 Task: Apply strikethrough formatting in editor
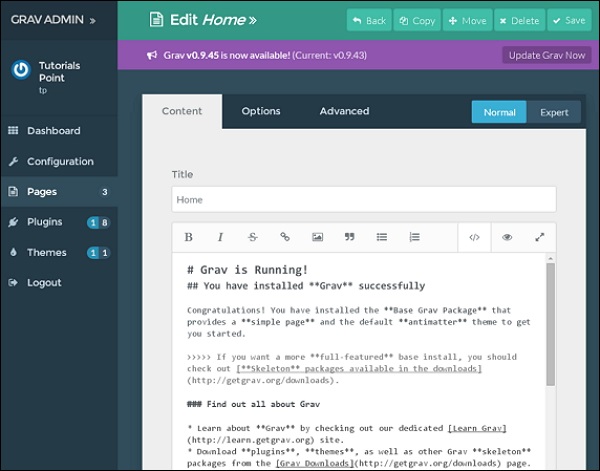coord(252,237)
